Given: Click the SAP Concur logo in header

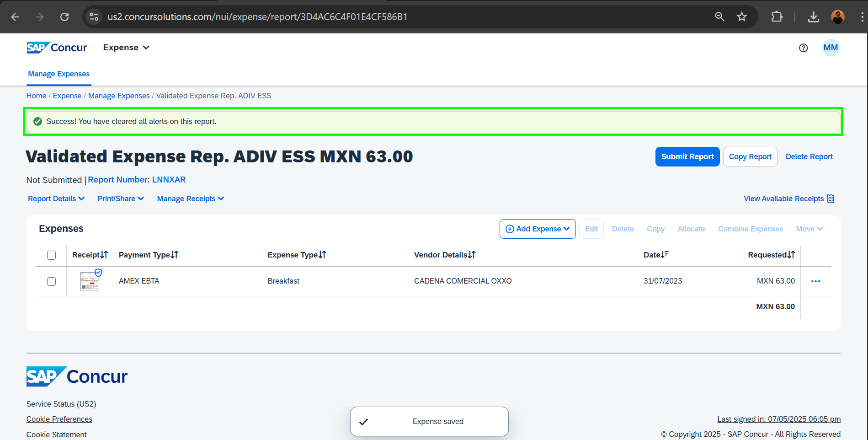Looking at the screenshot, I should 57,48.
